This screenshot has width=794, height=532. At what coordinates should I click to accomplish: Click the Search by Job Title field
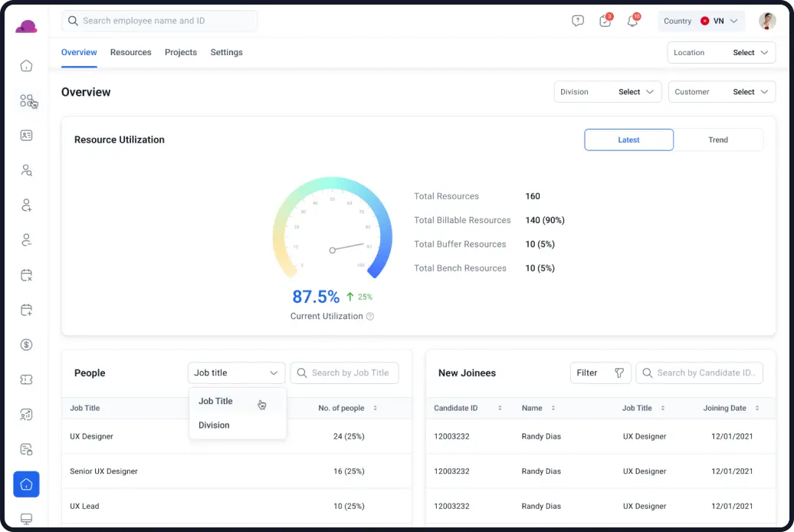tap(344, 373)
